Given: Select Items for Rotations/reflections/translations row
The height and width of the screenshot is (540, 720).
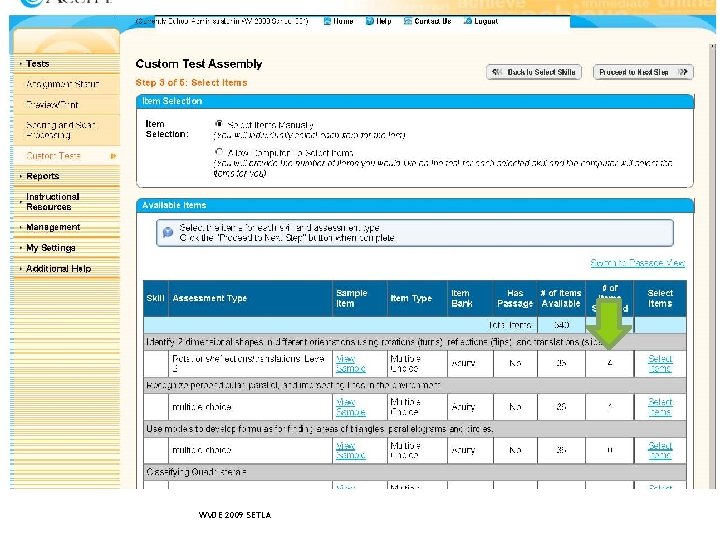Looking at the screenshot, I should point(660,364).
